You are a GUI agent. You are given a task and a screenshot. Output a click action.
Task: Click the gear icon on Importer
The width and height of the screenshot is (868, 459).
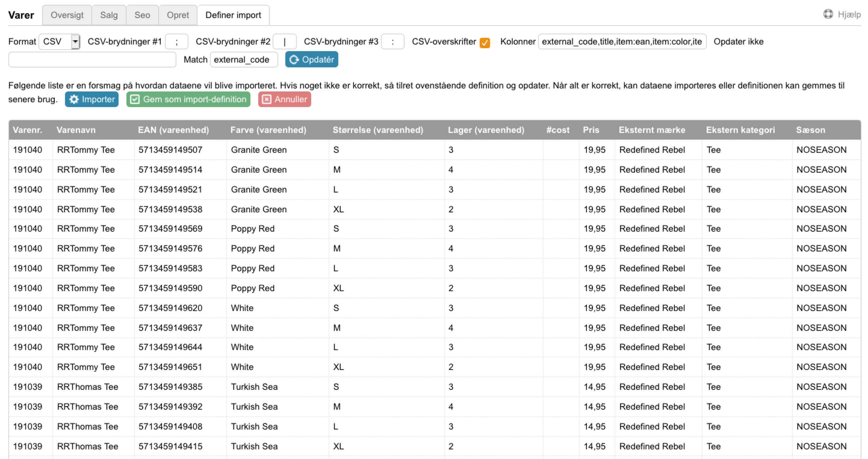tap(74, 99)
